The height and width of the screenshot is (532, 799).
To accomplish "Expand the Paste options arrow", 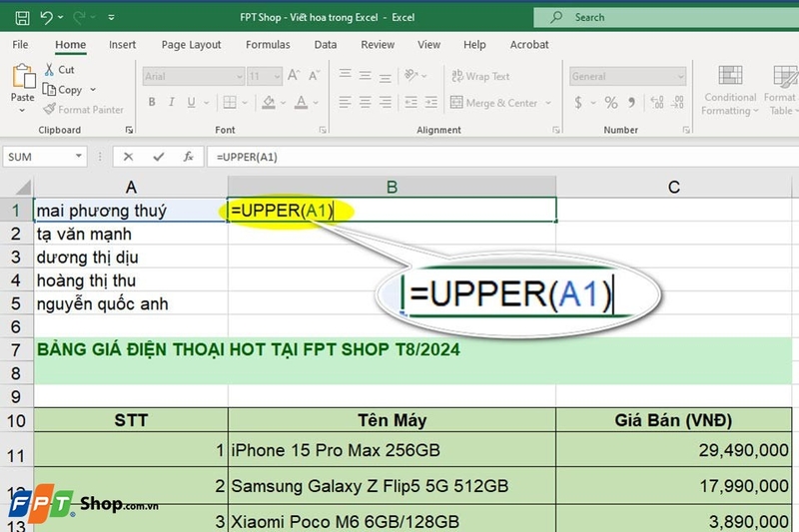I will 22,110.
